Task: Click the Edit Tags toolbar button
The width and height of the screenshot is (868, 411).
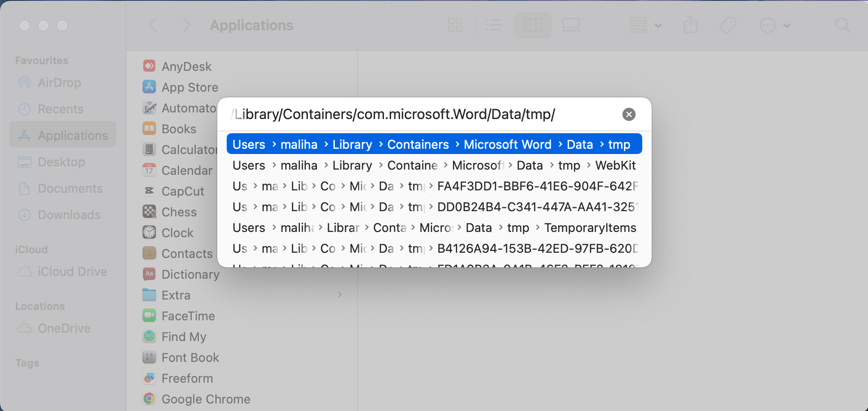Action: (728, 25)
